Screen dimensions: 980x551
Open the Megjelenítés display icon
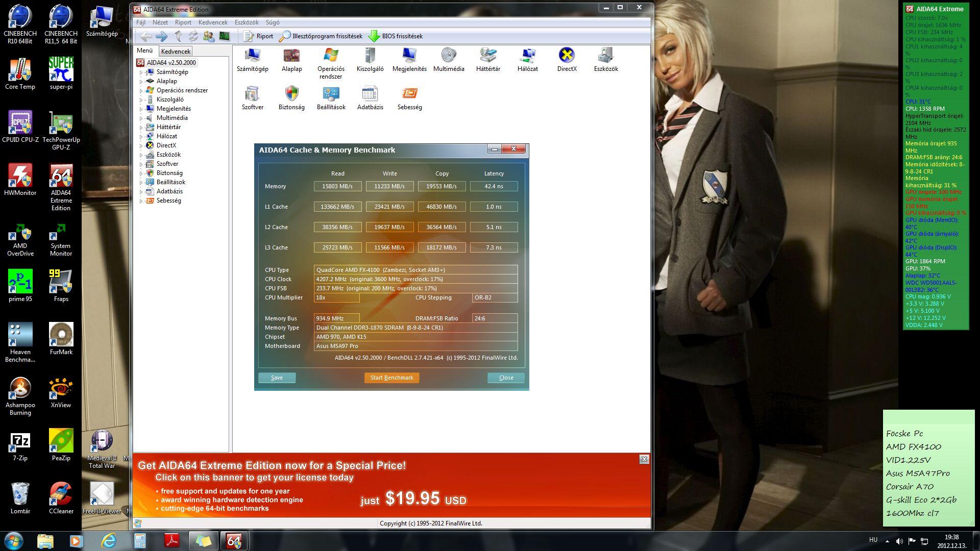point(409,60)
